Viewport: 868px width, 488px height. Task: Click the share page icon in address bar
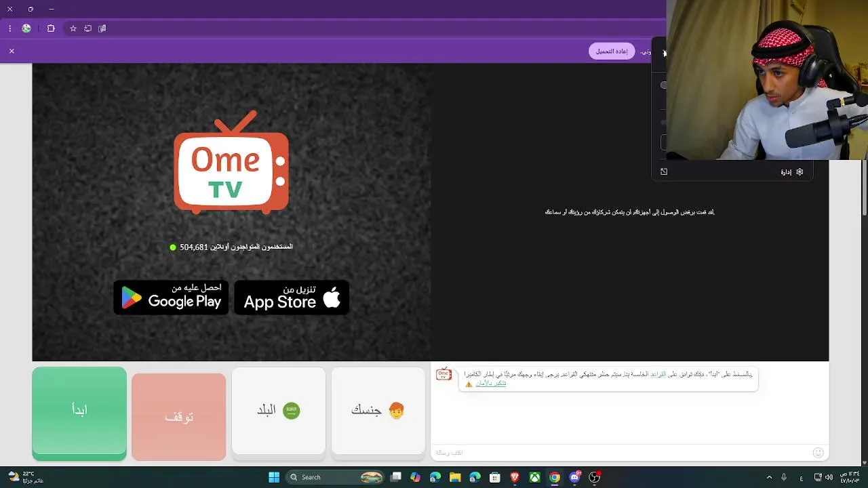[x=87, y=28]
